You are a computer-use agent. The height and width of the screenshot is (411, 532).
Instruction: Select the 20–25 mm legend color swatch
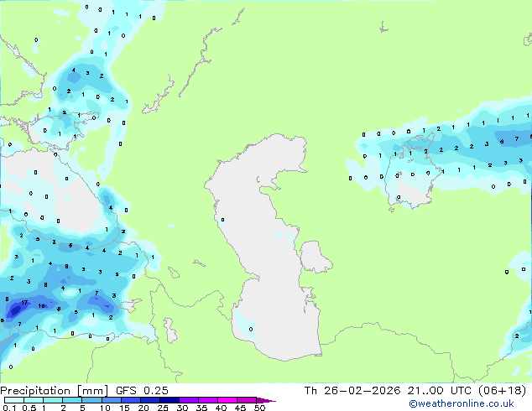tap(150, 400)
